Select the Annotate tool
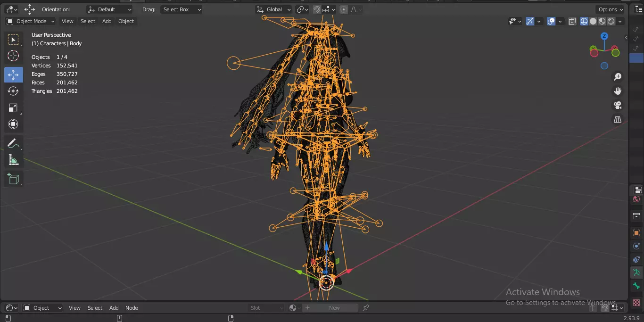This screenshot has width=644, height=322. (x=13, y=143)
